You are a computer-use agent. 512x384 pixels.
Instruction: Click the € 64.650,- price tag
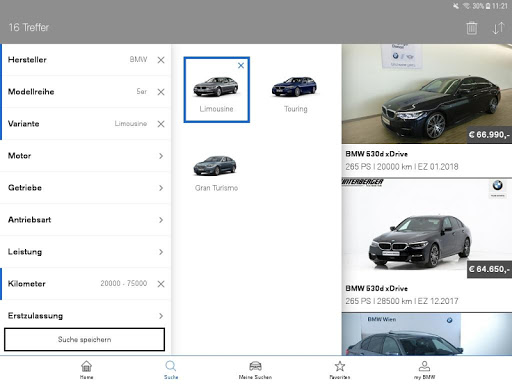tap(489, 269)
